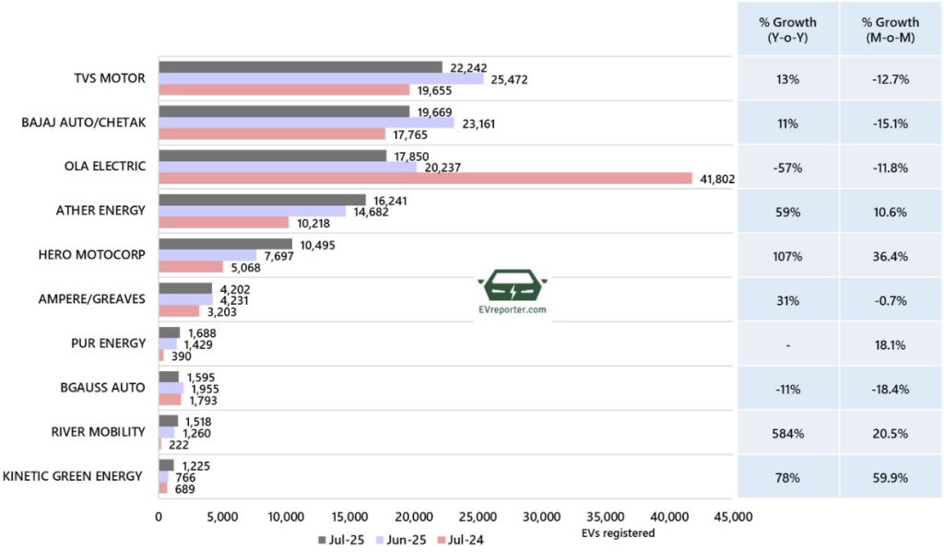Click the 3,203 value label

221,312
